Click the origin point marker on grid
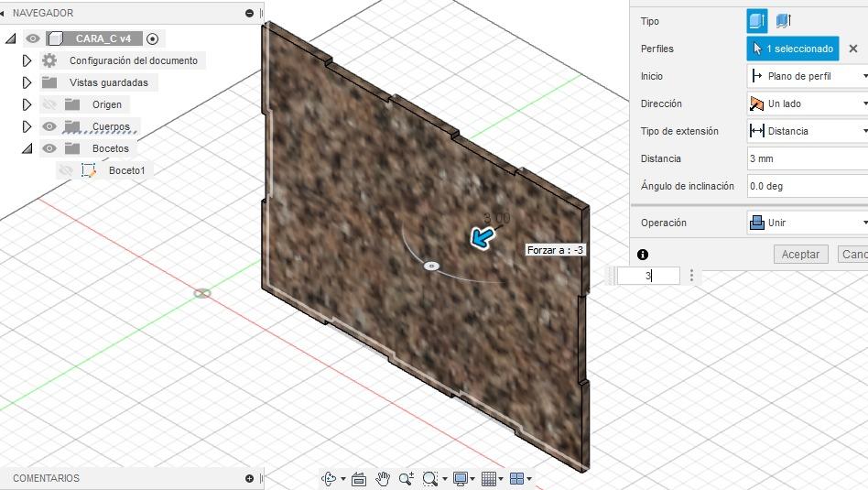This screenshot has height=490, width=868. (202, 293)
